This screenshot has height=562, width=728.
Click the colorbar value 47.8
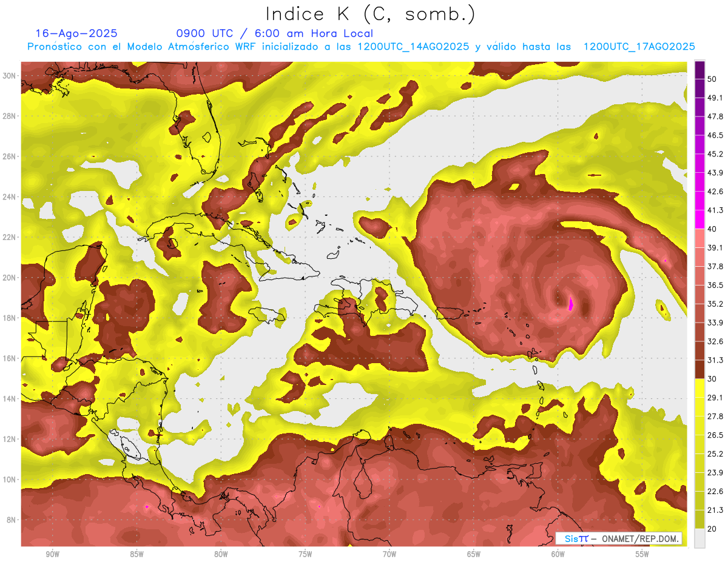(x=715, y=116)
